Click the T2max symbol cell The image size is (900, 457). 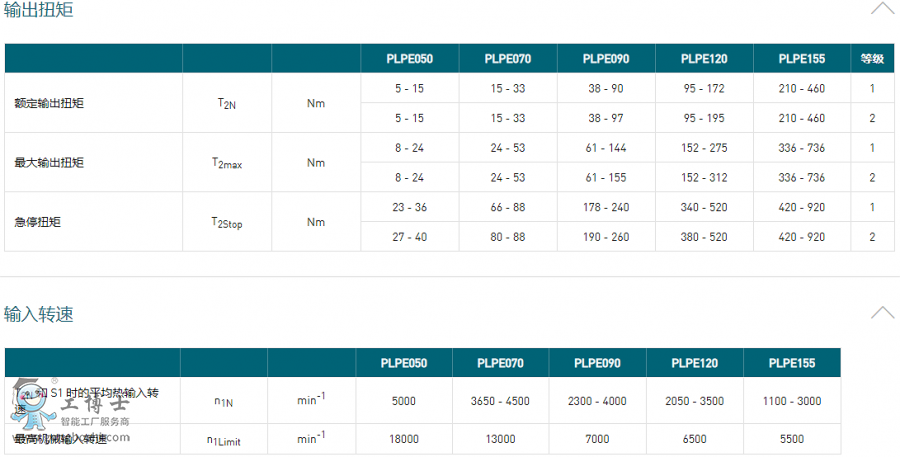pyautogui.click(x=227, y=163)
